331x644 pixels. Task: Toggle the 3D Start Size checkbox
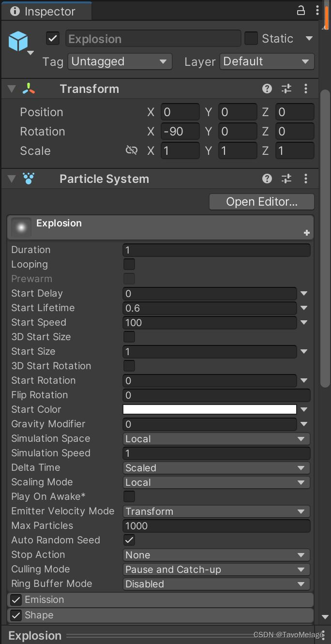pos(129,337)
